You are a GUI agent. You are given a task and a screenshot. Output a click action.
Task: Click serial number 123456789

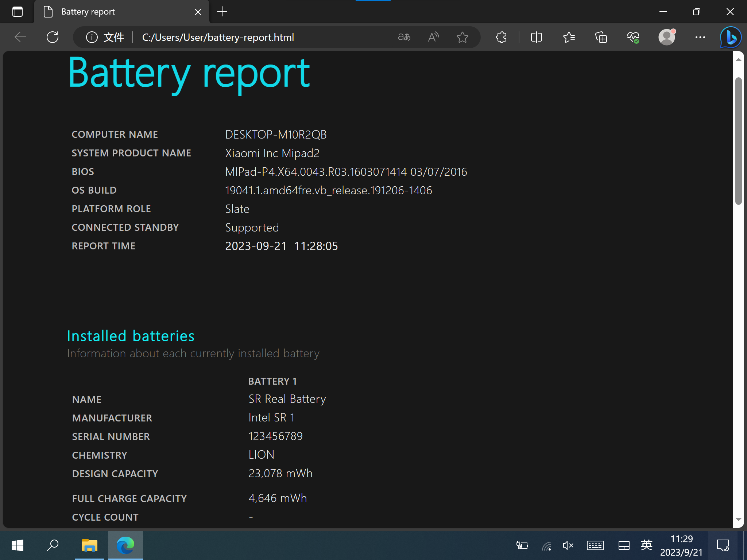[x=275, y=436]
